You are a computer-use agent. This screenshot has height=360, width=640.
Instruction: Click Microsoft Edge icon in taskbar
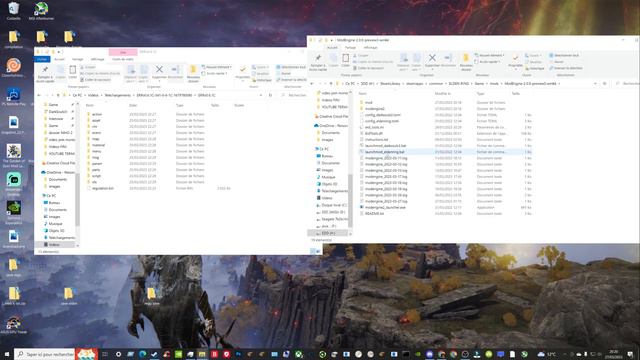pos(142,354)
